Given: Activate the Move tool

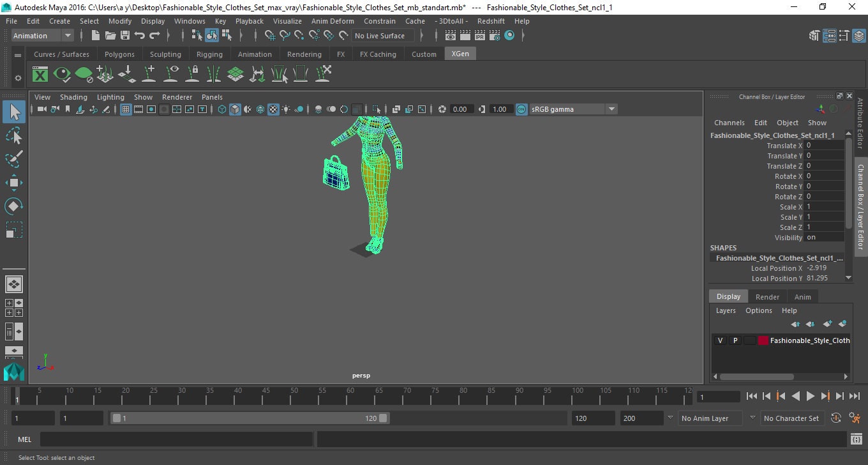Looking at the screenshot, I should pyautogui.click(x=14, y=183).
